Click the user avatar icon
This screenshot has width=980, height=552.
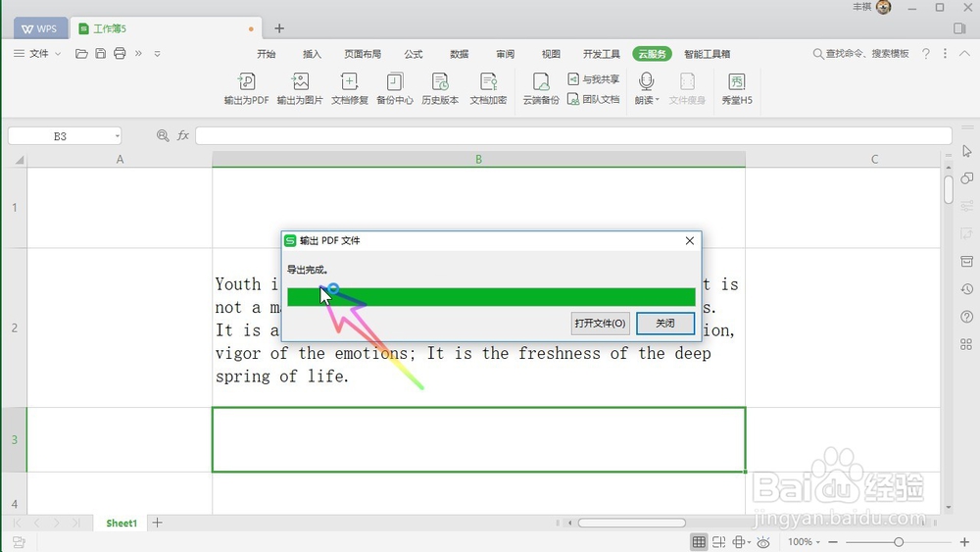(884, 8)
